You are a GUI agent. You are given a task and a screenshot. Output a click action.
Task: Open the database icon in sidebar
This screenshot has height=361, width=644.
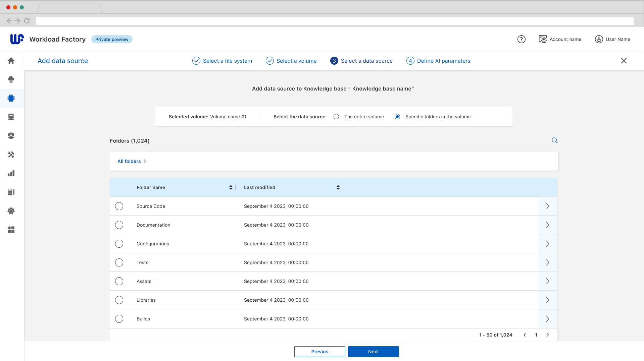(x=11, y=117)
